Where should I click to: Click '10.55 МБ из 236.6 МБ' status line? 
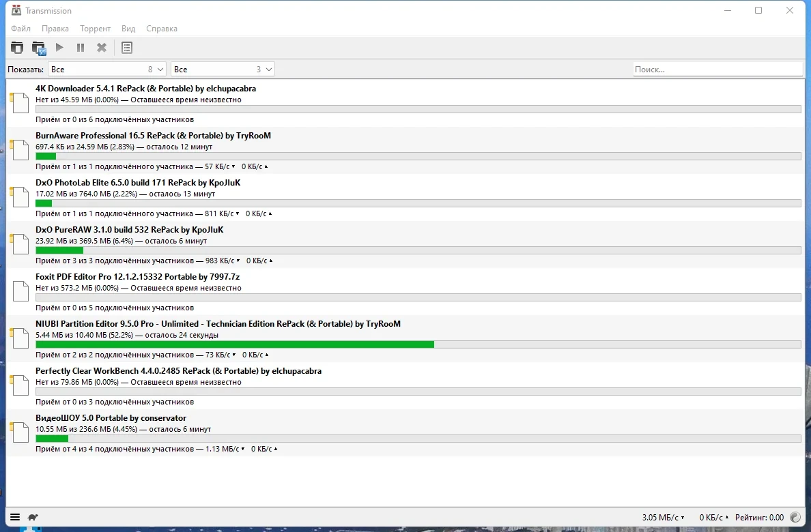click(123, 429)
